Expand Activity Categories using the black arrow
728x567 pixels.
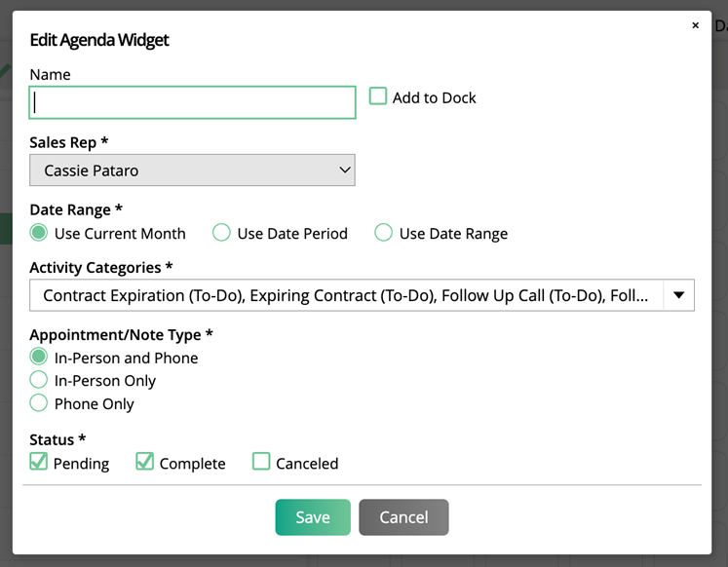point(678,295)
